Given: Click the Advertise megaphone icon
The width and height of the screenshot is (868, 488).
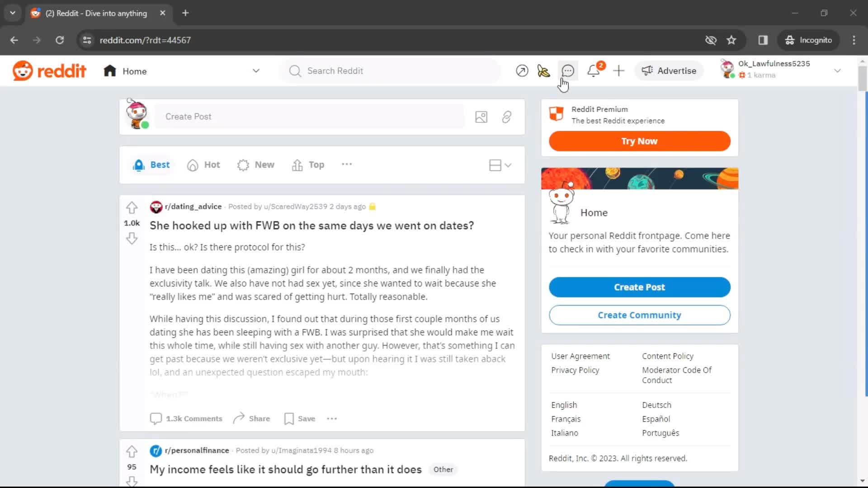Looking at the screenshot, I should coord(646,71).
